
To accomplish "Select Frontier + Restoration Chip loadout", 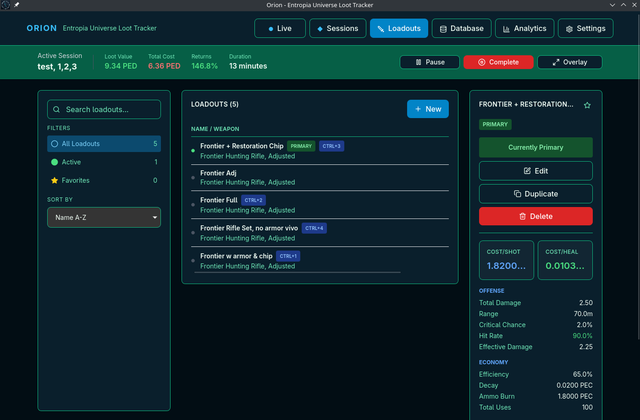I will click(320, 151).
